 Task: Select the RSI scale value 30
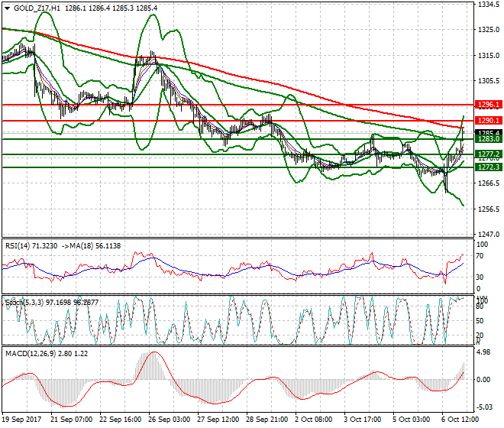click(480, 277)
